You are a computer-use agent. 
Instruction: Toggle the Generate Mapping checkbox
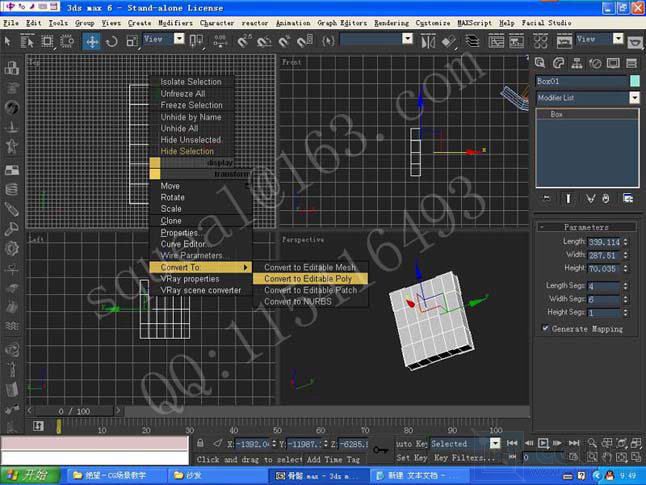point(545,328)
